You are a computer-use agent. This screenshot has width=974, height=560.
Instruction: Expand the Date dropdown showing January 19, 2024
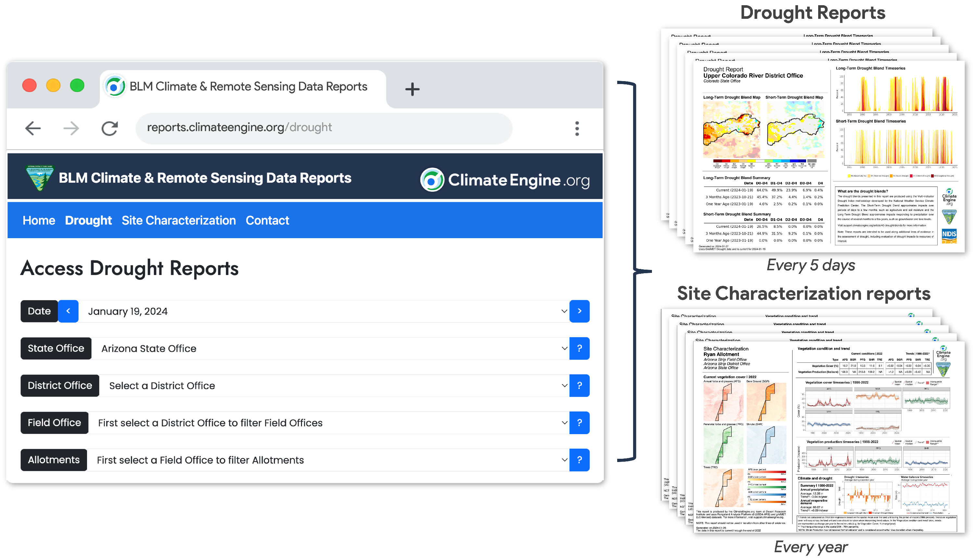pos(323,311)
